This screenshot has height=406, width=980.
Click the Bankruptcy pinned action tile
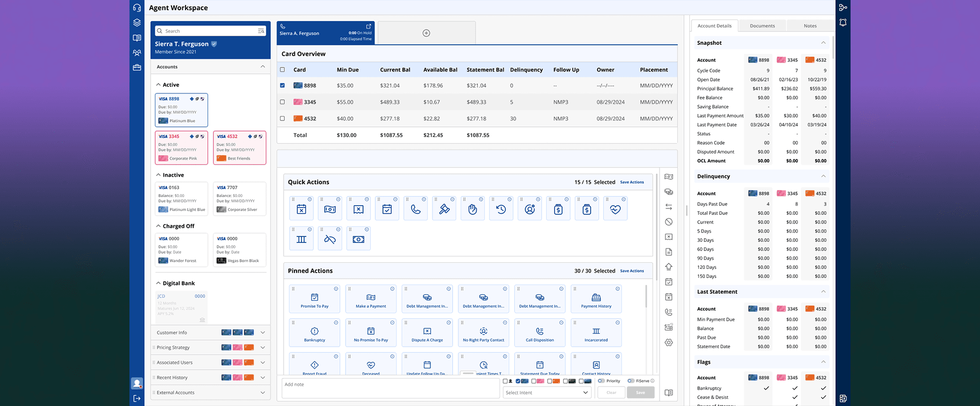tap(314, 333)
